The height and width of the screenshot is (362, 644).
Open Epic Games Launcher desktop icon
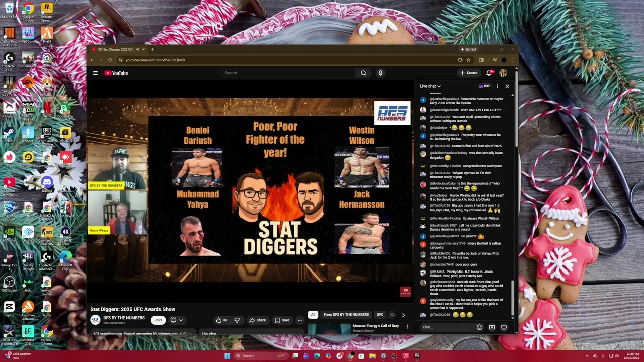(47, 135)
